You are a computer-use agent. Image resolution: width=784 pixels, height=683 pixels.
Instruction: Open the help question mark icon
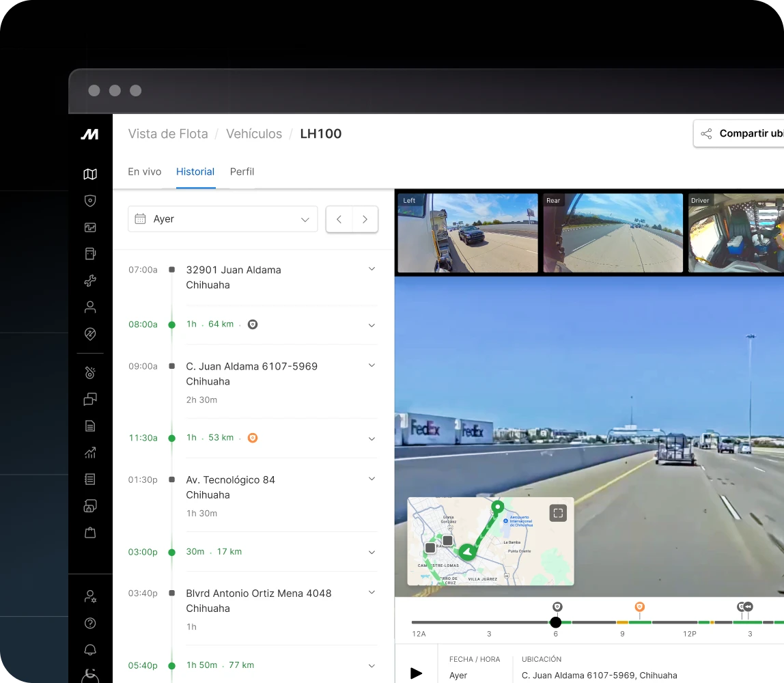click(90, 623)
